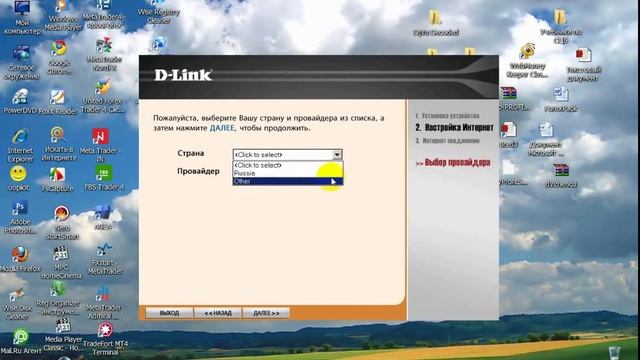Viewport: 640px width, 360px height.
Task: Click the ВЫХОД button
Action: tap(169, 313)
